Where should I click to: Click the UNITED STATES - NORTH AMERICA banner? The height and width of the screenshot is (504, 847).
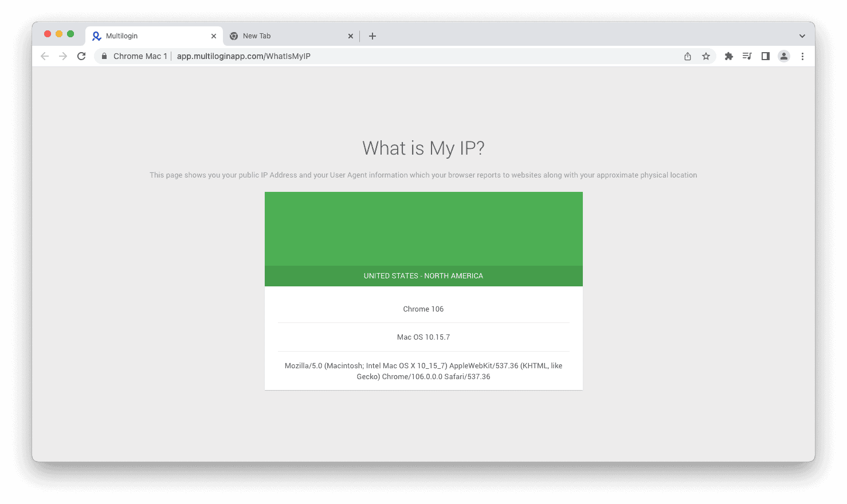423,275
